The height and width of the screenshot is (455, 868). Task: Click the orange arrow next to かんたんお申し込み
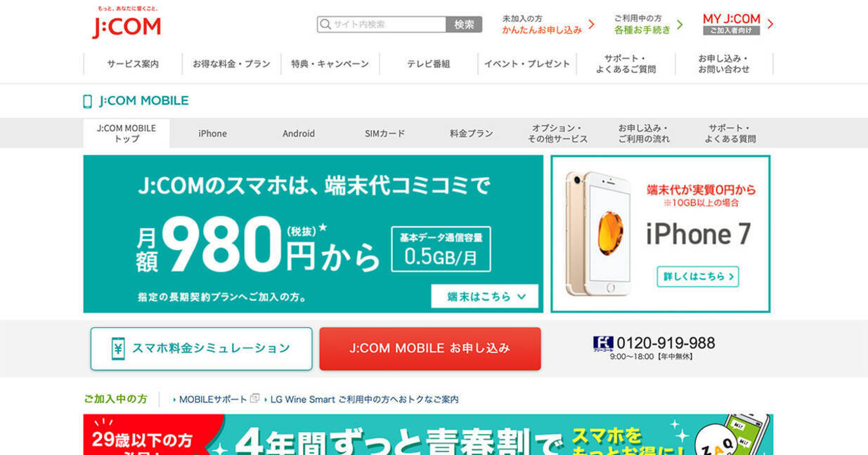(591, 25)
